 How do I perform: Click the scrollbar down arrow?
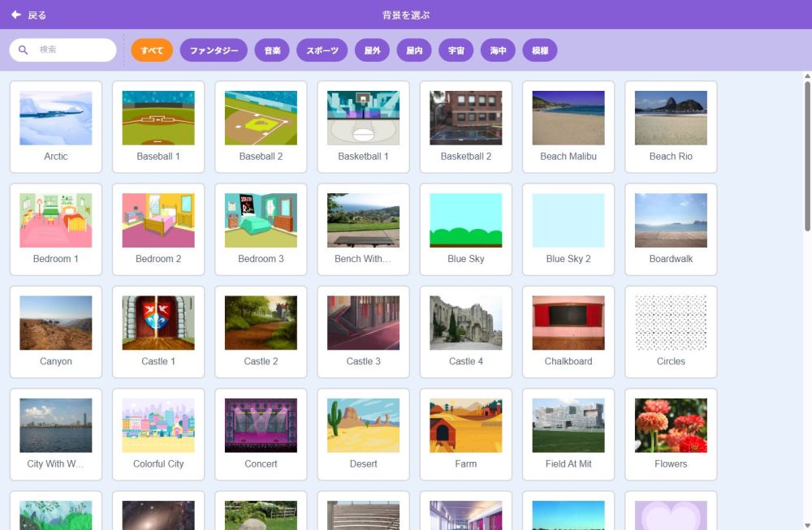pyautogui.click(x=807, y=525)
